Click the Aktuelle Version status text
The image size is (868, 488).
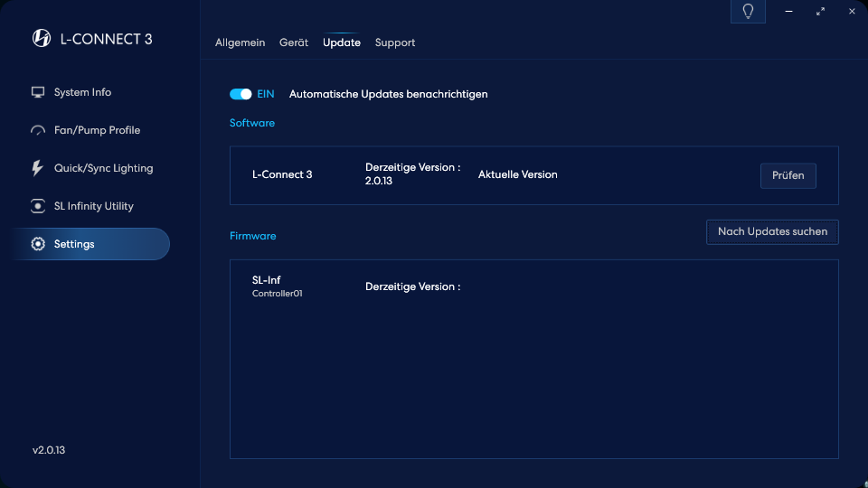pyautogui.click(x=517, y=174)
